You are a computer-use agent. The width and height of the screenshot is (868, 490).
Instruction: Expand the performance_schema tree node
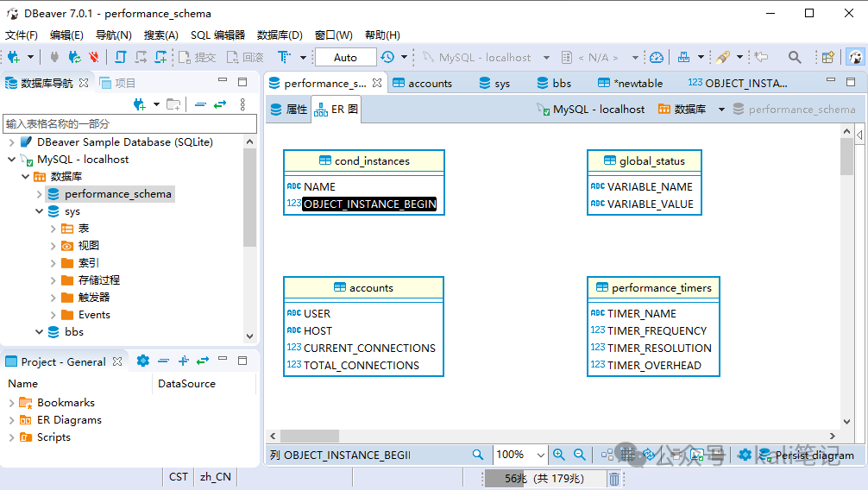(x=40, y=194)
